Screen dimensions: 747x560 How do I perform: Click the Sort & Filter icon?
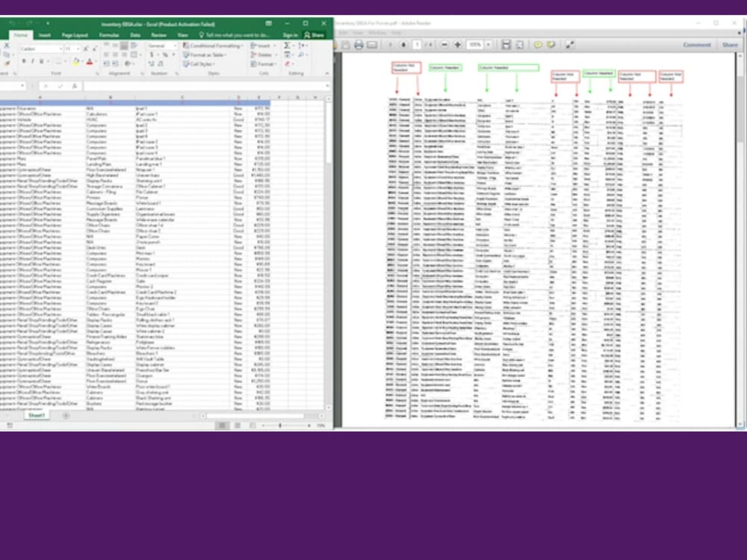302,46
